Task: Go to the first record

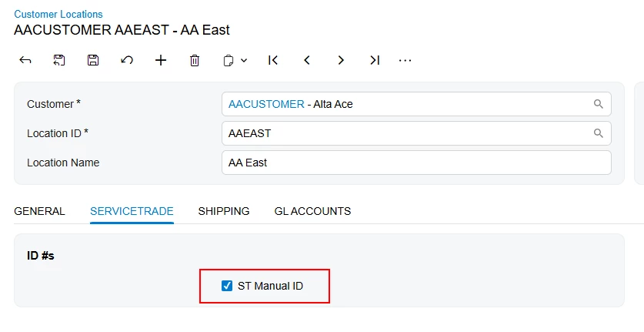Action: (273, 60)
